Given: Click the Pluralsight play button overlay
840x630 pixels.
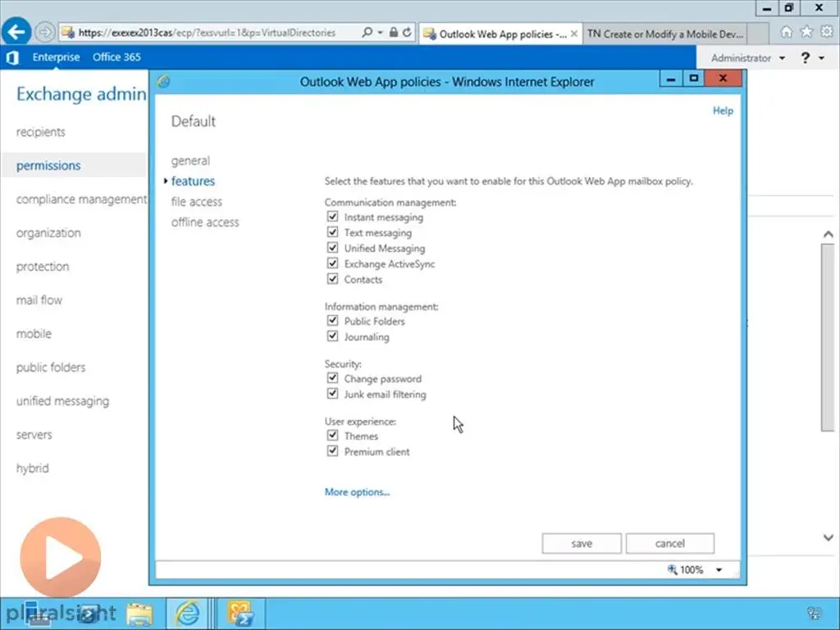Looking at the screenshot, I should tap(61, 557).
